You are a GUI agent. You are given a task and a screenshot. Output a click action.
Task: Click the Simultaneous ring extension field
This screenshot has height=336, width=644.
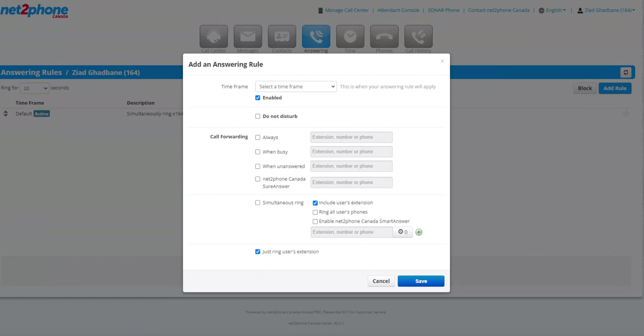pyautogui.click(x=352, y=232)
